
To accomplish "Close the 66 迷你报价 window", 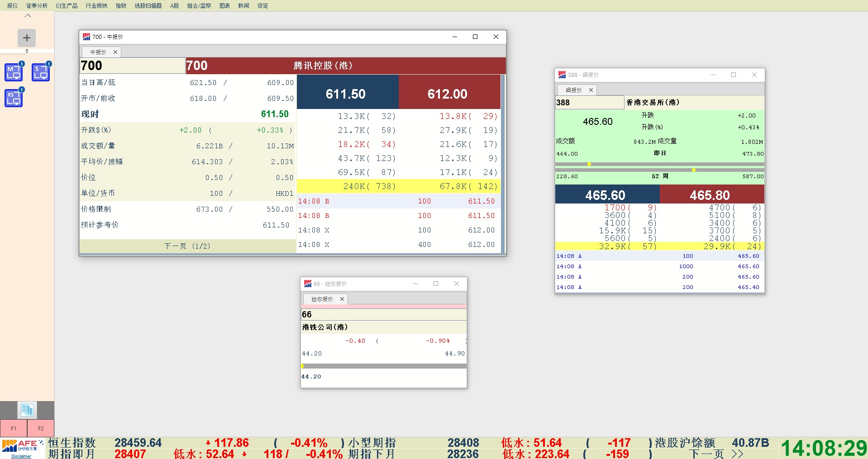I will pos(457,284).
